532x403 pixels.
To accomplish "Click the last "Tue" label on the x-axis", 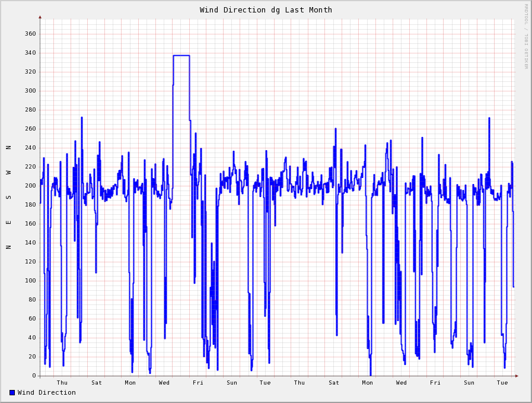I will tap(502, 383).
